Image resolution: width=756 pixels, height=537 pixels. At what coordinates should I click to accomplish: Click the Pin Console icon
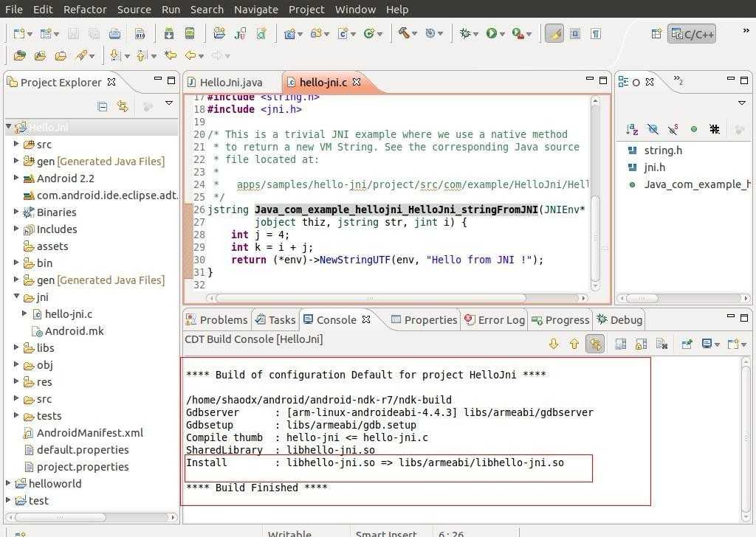pyautogui.click(x=687, y=344)
